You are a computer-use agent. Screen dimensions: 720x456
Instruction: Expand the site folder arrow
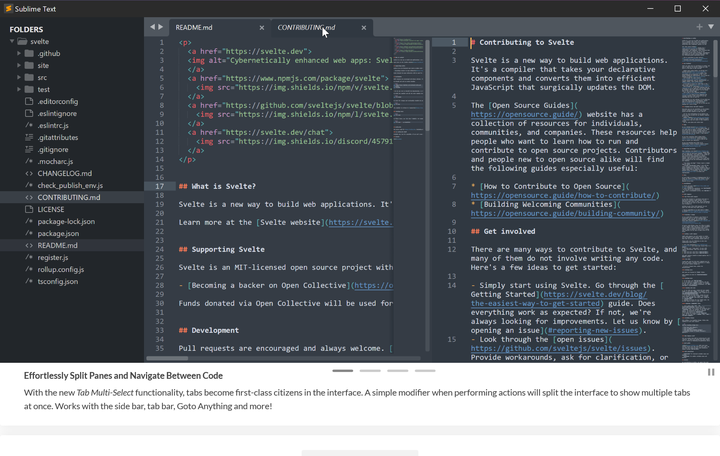tap(19, 65)
